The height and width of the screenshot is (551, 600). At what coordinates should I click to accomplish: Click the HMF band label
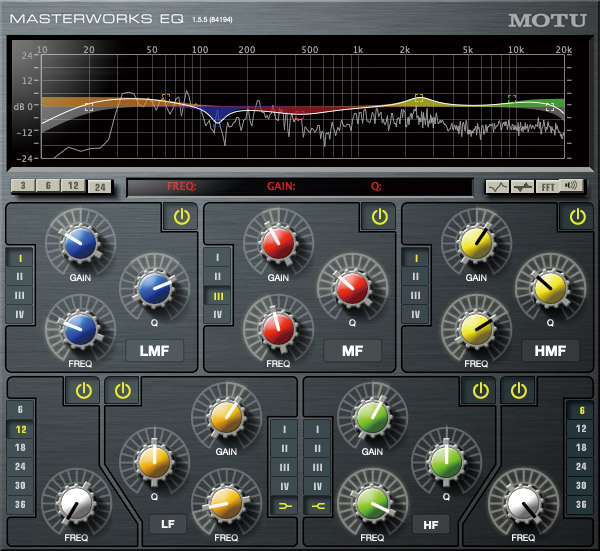point(550,350)
